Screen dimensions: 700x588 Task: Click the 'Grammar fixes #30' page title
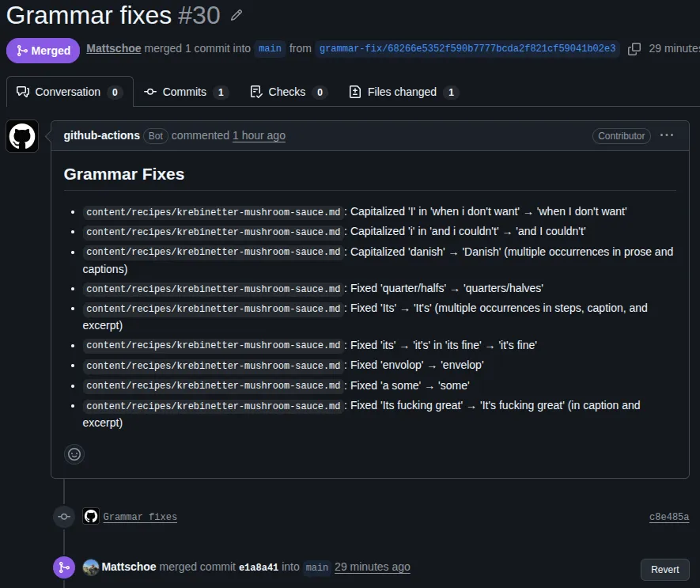pos(113,16)
